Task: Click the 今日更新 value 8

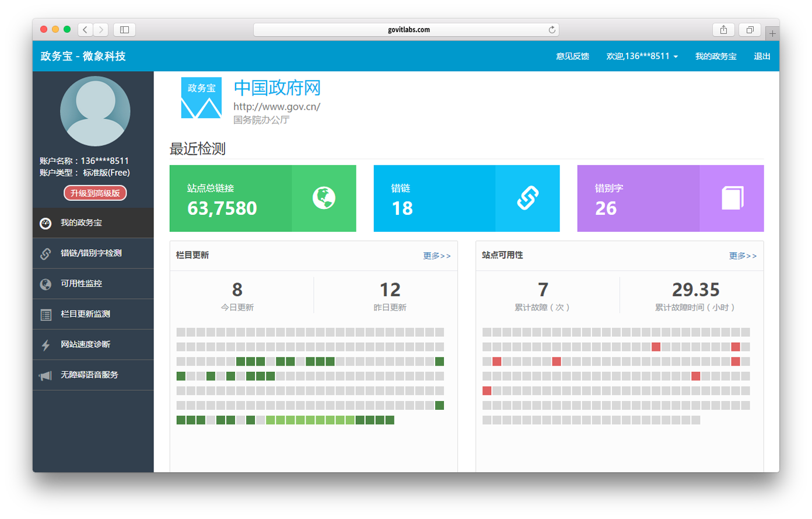Action: [x=237, y=290]
